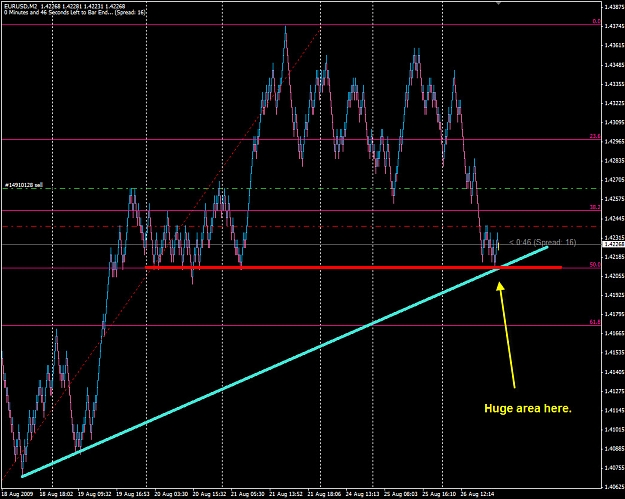This screenshot has width=625, height=499.
Task: Click the 1.42705 price axis label
Action: tap(614, 180)
